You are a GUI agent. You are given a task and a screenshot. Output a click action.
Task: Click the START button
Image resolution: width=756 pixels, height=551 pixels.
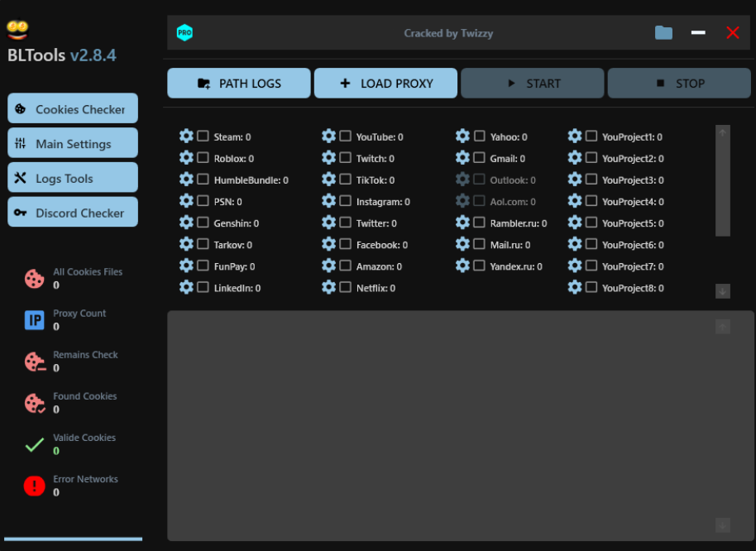pyautogui.click(x=533, y=83)
